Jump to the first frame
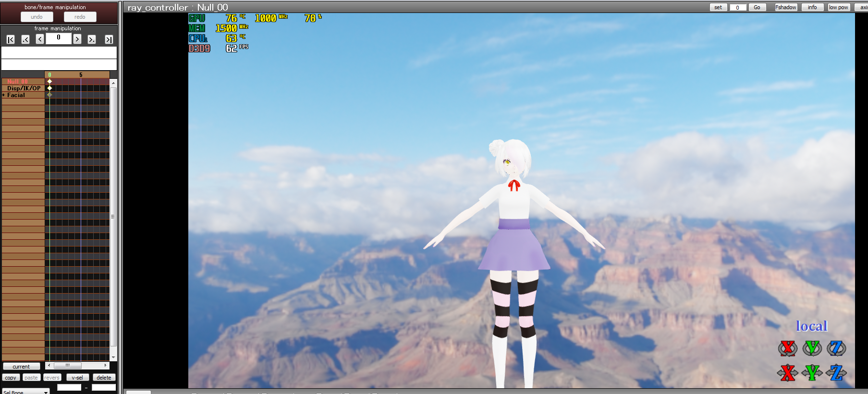This screenshot has width=868, height=394. pos(11,39)
